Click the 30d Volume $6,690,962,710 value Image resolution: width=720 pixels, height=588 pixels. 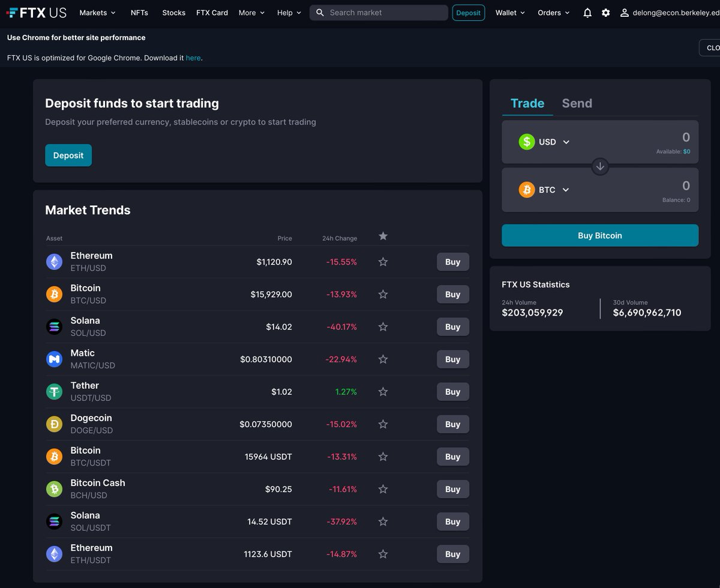pos(647,313)
